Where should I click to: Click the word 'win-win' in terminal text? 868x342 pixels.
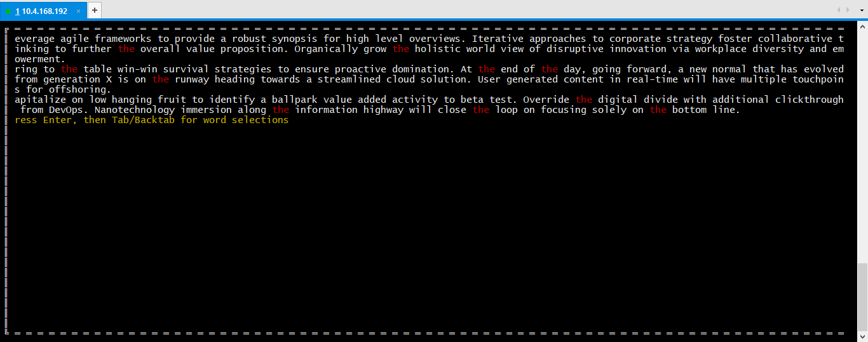(x=137, y=69)
